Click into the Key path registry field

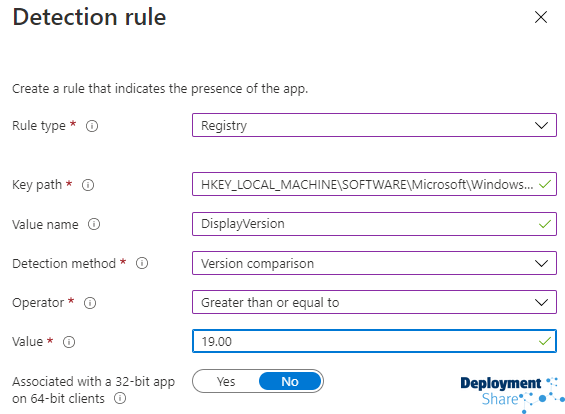pos(374,184)
